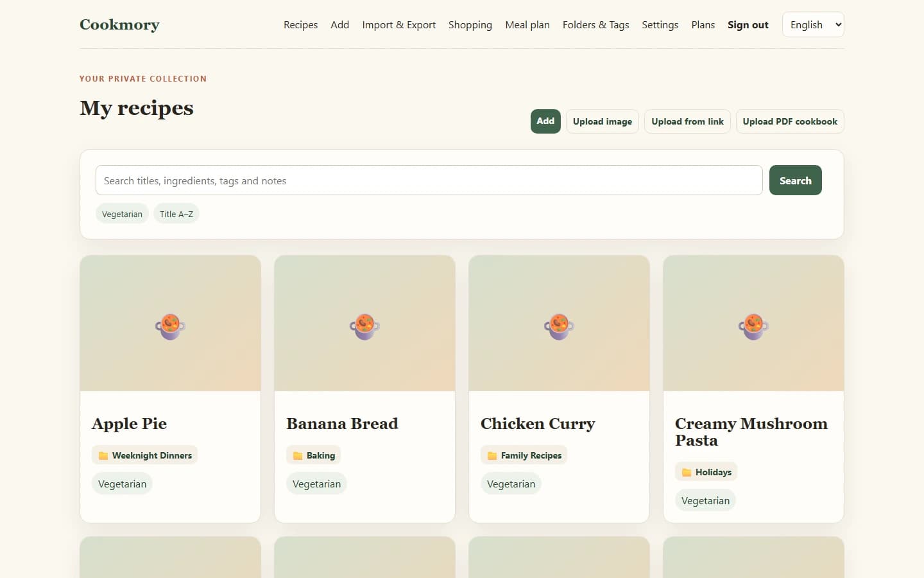Click Upload from link button
924x578 pixels.
point(687,121)
